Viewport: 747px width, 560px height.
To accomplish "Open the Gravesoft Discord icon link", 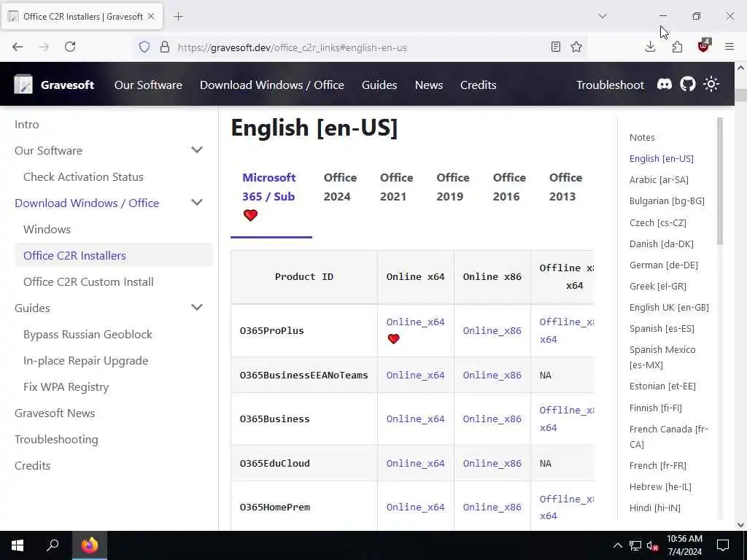I will 664,85.
